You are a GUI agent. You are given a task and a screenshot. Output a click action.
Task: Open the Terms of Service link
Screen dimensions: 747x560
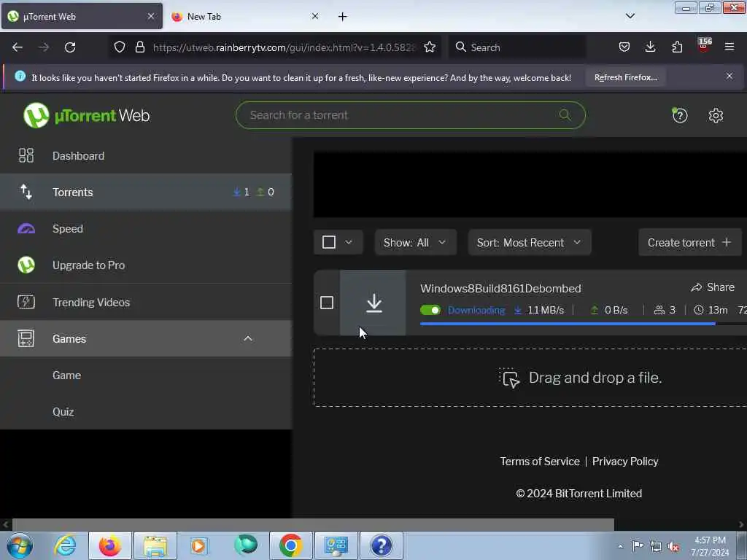[x=540, y=462]
